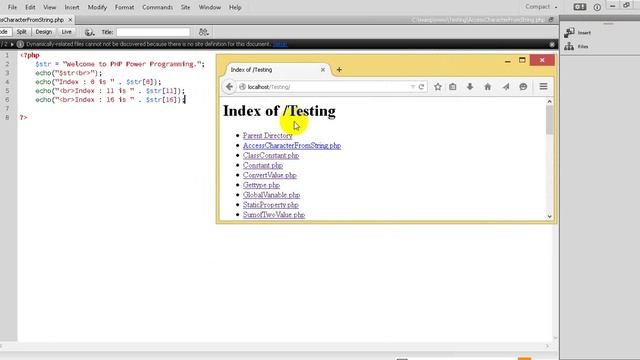Screen dimensions: 640x360
Task: Open browser downloads arrow icon
Action: tap(470, 87)
